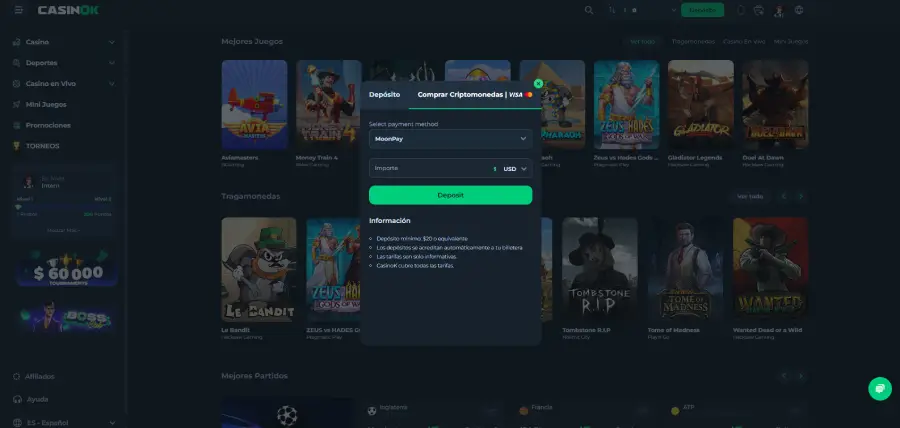Open the Le Bandit slot thumbnail

pyautogui.click(x=259, y=269)
